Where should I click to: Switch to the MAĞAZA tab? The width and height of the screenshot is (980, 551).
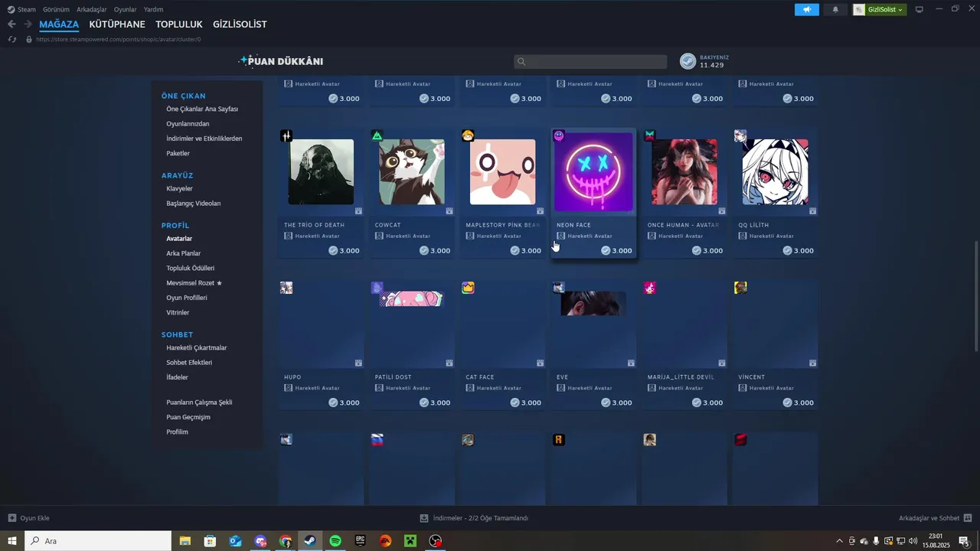59,24
